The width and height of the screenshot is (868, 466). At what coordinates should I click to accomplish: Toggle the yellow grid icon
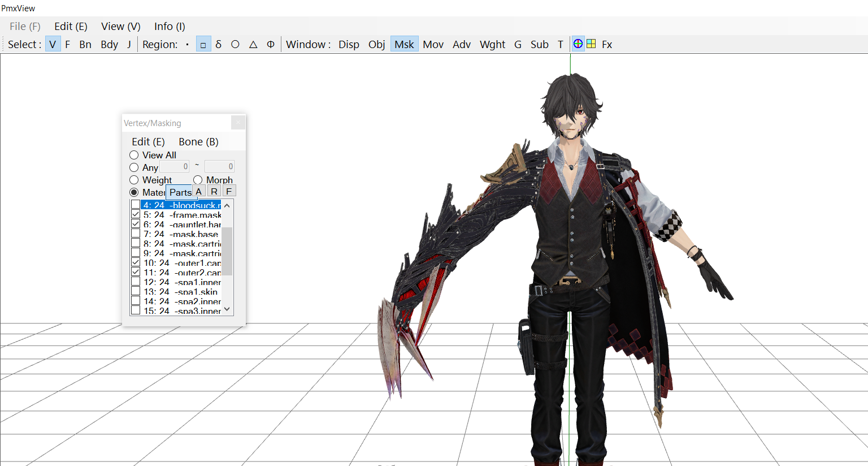pyautogui.click(x=591, y=44)
